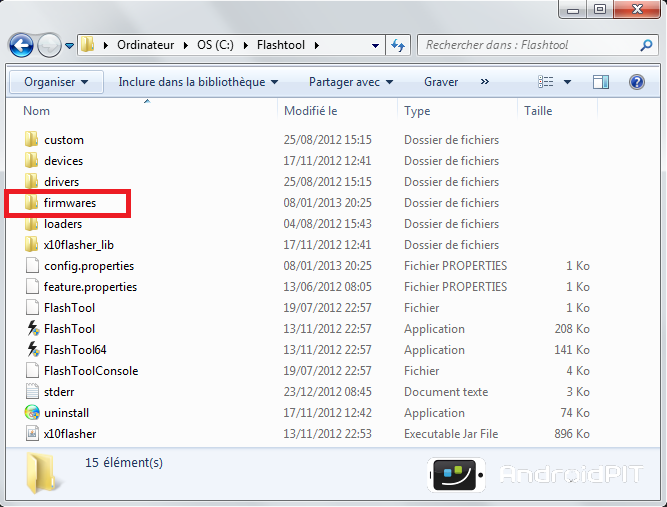This screenshot has width=667, height=507.
Task: Expand arrow after Ordinateur breadcrumb
Action: tap(185, 45)
